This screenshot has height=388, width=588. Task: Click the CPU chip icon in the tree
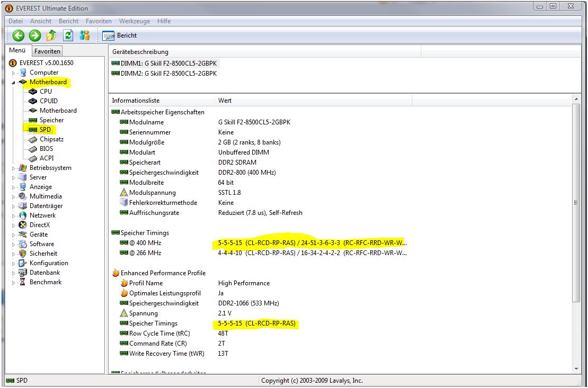click(33, 92)
